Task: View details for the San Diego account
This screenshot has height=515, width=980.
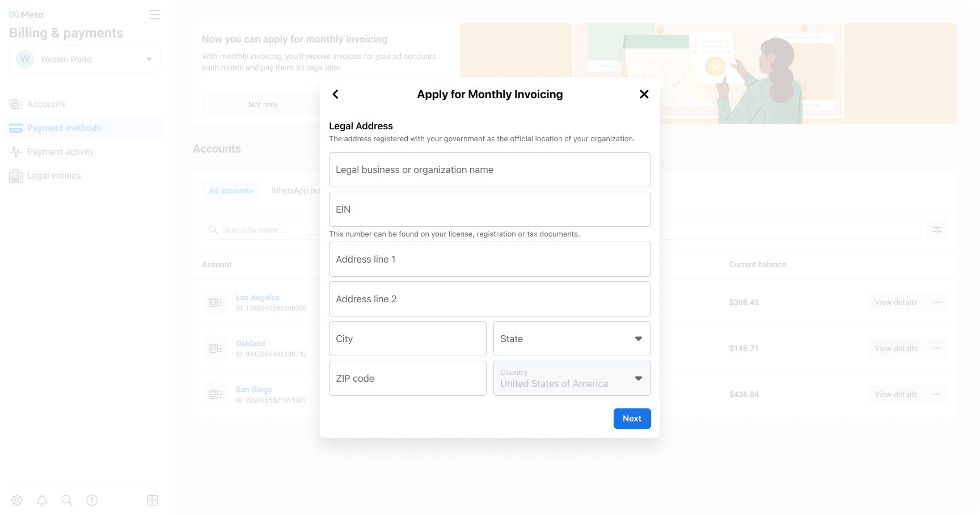Action: tap(896, 394)
